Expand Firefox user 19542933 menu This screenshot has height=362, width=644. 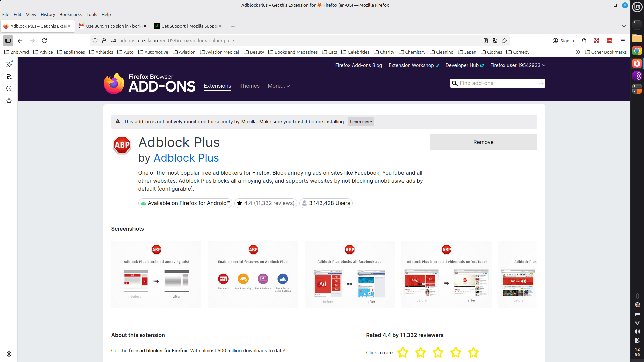coord(518,65)
